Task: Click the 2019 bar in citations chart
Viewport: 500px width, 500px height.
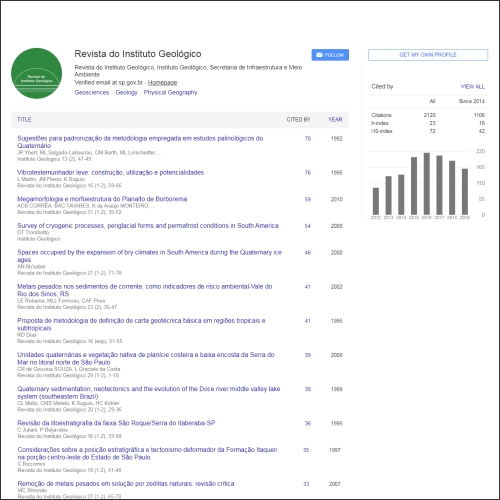Action: coord(465,192)
